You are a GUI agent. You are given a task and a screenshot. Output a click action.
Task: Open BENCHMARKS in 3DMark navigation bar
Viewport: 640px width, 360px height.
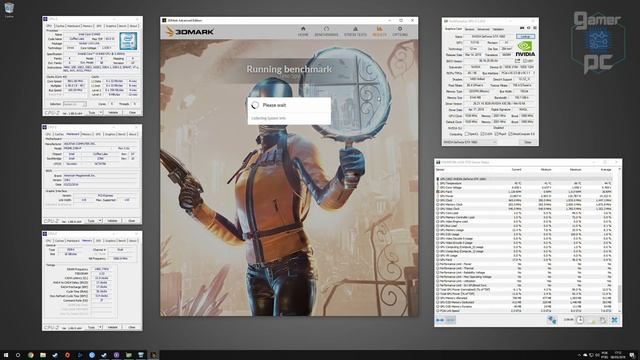[x=326, y=31]
